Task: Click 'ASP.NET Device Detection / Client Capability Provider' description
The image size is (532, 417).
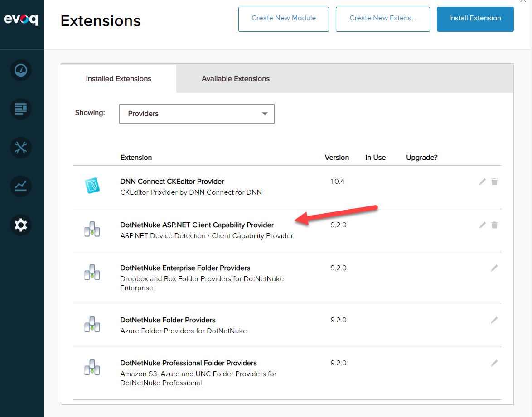Action: (x=207, y=236)
